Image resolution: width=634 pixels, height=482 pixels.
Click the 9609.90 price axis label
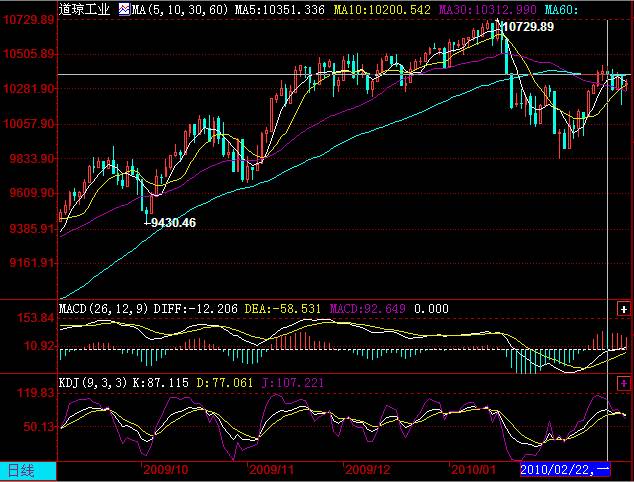point(32,193)
